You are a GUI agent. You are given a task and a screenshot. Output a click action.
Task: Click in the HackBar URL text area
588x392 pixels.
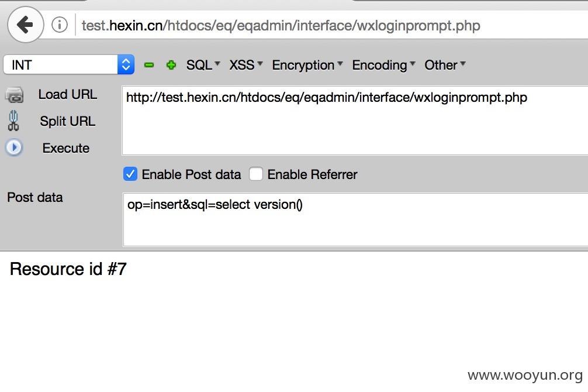click(355, 121)
